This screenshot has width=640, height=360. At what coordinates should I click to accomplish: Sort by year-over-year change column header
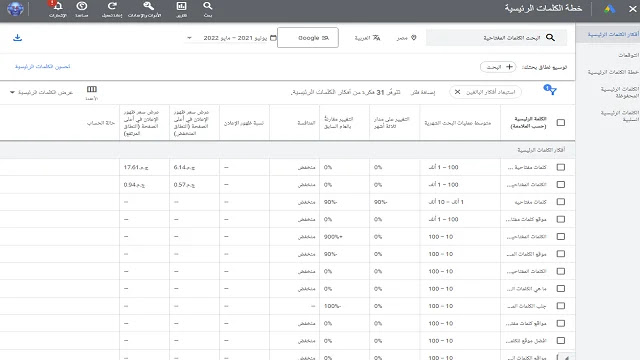[x=338, y=122]
